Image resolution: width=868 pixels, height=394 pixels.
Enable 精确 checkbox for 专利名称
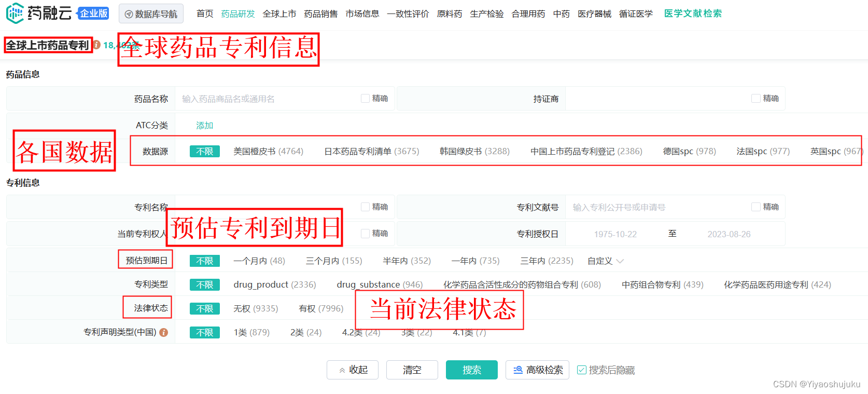coord(365,207)
